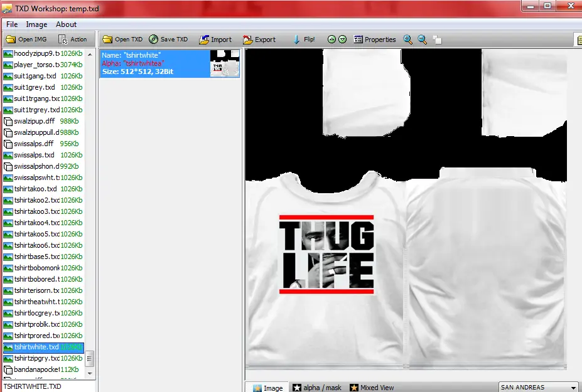Maximize the TXD Workshop window
582x392 pixels.
pos(547,6)
